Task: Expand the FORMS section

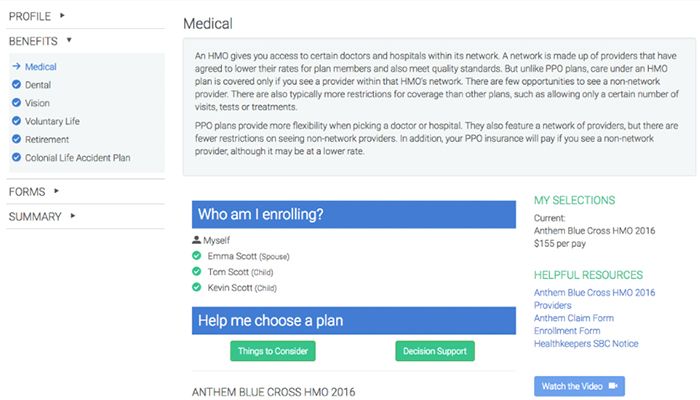Action: click(x=56, y=191)
